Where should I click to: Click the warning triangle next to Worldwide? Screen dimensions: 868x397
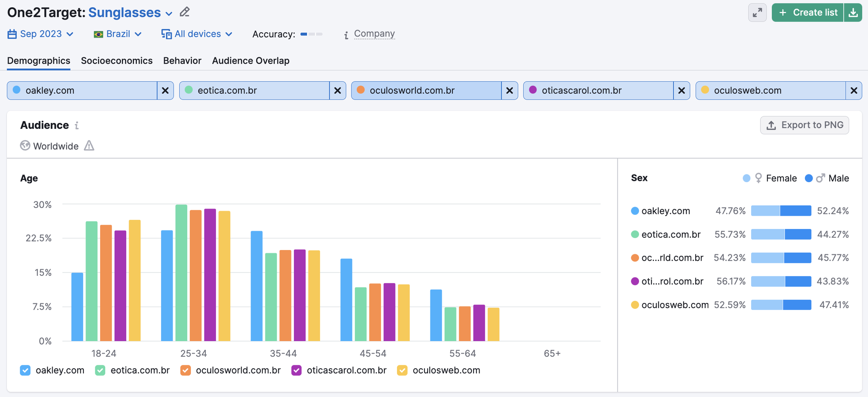point(89,146)
